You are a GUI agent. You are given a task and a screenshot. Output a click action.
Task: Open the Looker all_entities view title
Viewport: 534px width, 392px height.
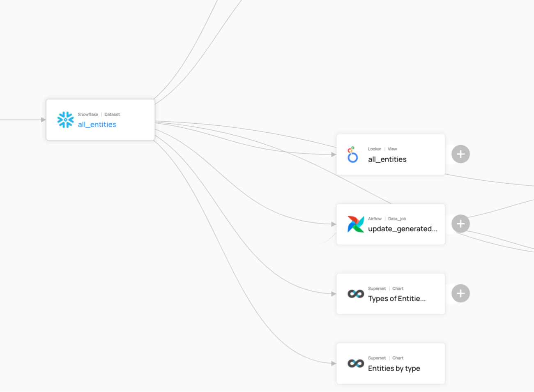(387, 159)
